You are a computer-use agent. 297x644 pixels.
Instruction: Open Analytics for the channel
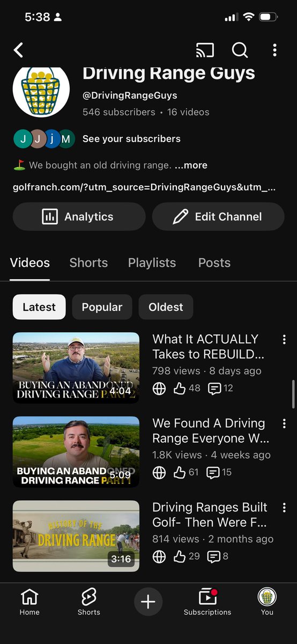(x=79, y=217)
